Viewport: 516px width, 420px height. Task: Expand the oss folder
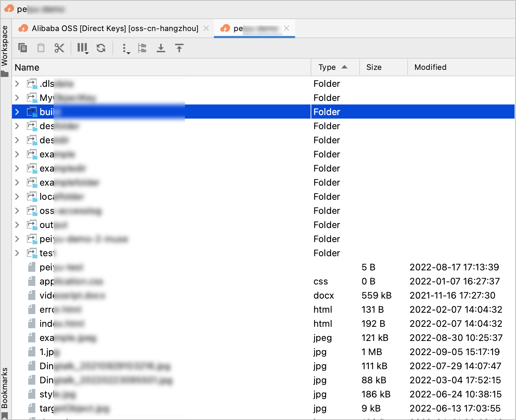pyautogui.click(x=17, y=211)
